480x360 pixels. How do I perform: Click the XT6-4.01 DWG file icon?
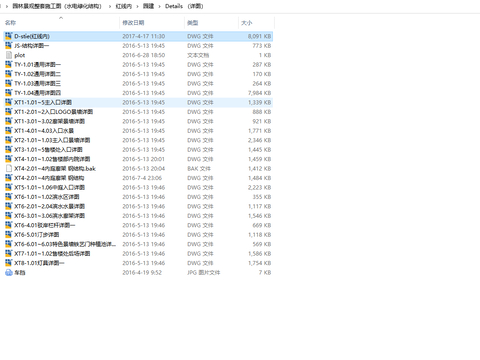9,225
